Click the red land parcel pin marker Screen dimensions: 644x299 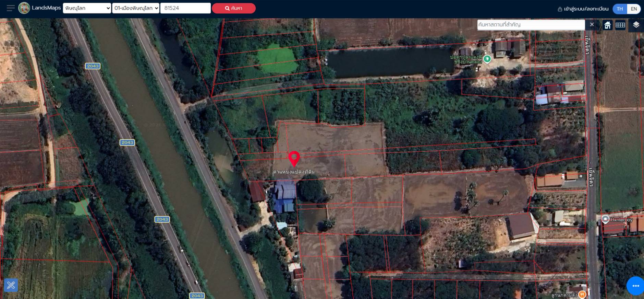294,159
